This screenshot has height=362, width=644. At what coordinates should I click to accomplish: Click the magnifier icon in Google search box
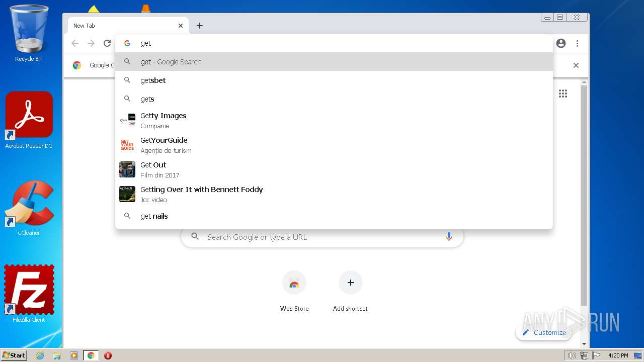pos(195,237)
